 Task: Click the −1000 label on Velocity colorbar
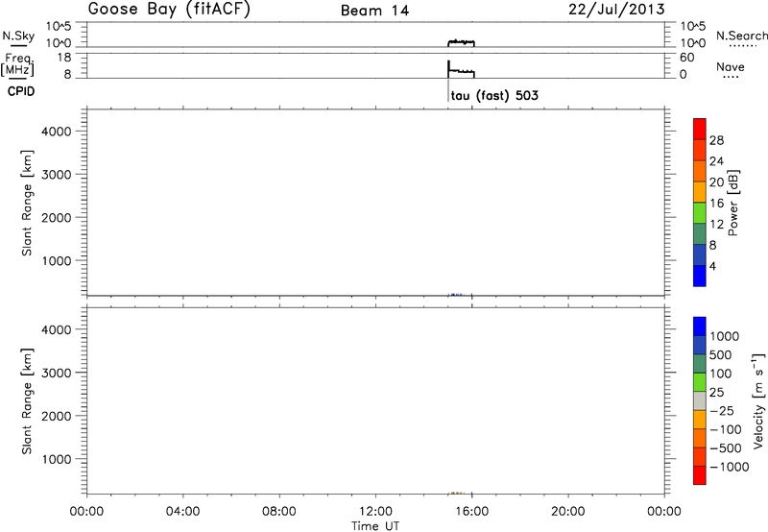click(730, 467)
